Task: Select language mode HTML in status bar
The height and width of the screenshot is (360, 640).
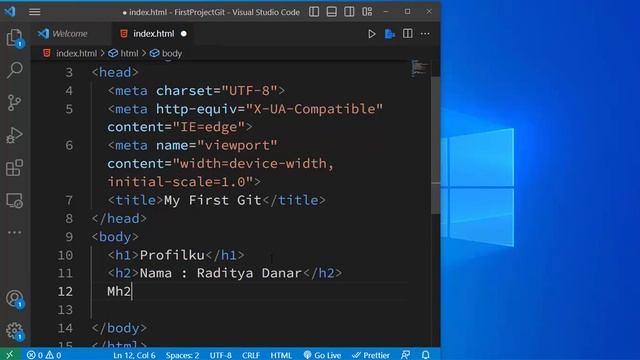Action: pos(281,355)
